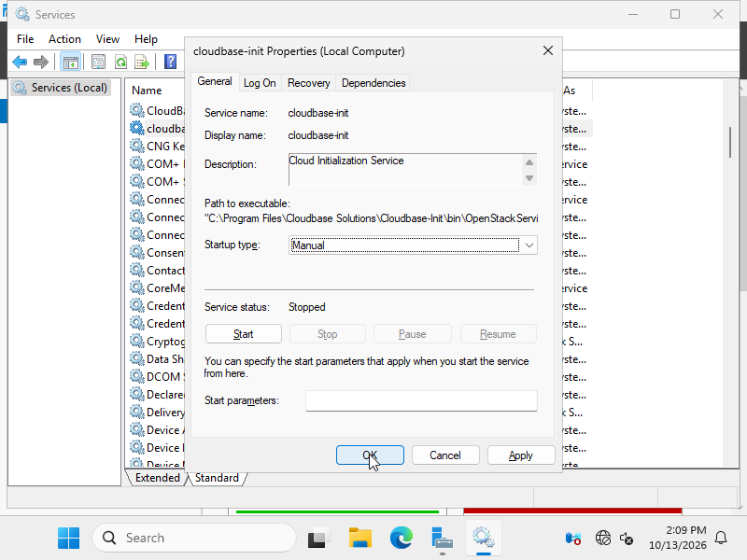Image resolution: width=747 pixels, height=560 pixels.
Task: Toggle the Show/Hide Console Tree toolbar icon
Action: pyautogui.click(x=71, y=62)
